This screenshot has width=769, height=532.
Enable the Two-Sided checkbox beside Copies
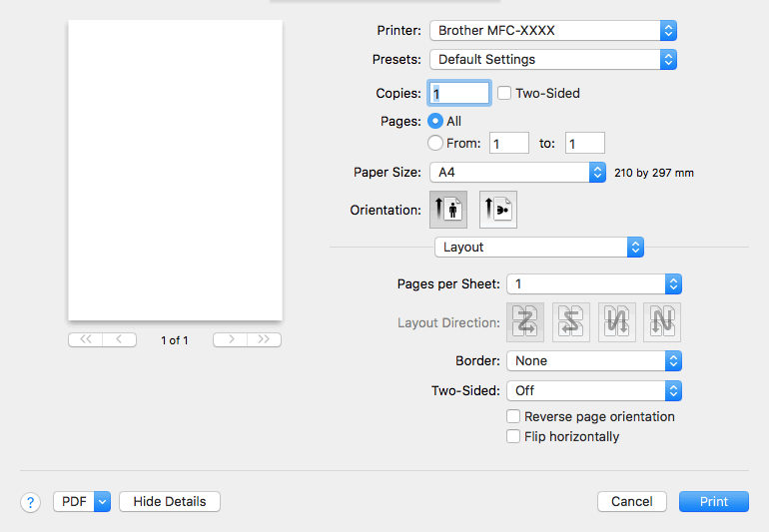(504, 93)
